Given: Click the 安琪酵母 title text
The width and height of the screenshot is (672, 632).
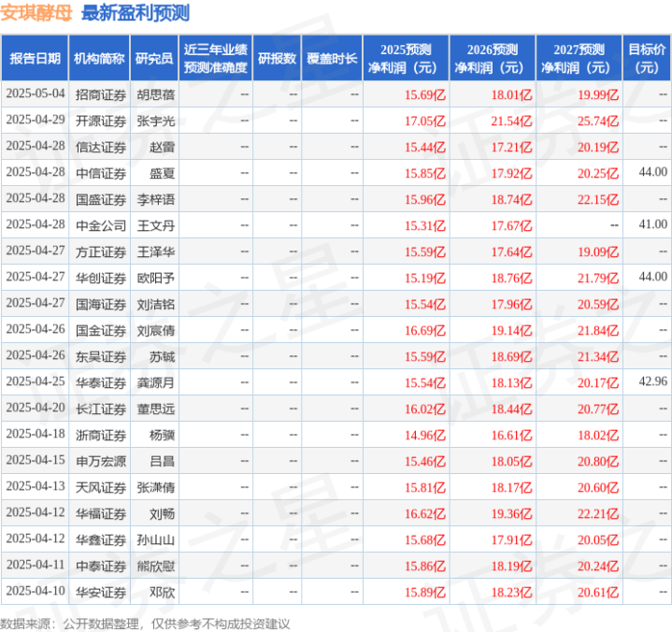Looking at the screenshot, I should click(x=36, y=13).
